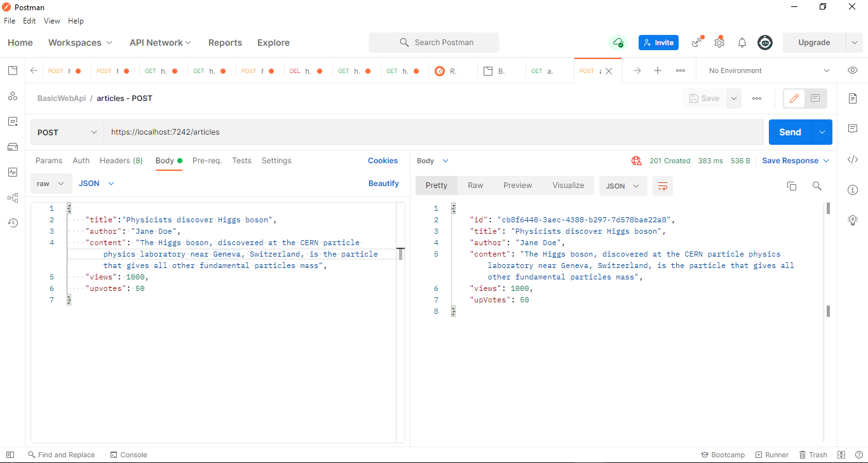The height and width of the screenshot is (463, 868).
Task: Open the request body JSON format dropdown
Action: pyautogui.click(x=97, y=184)
